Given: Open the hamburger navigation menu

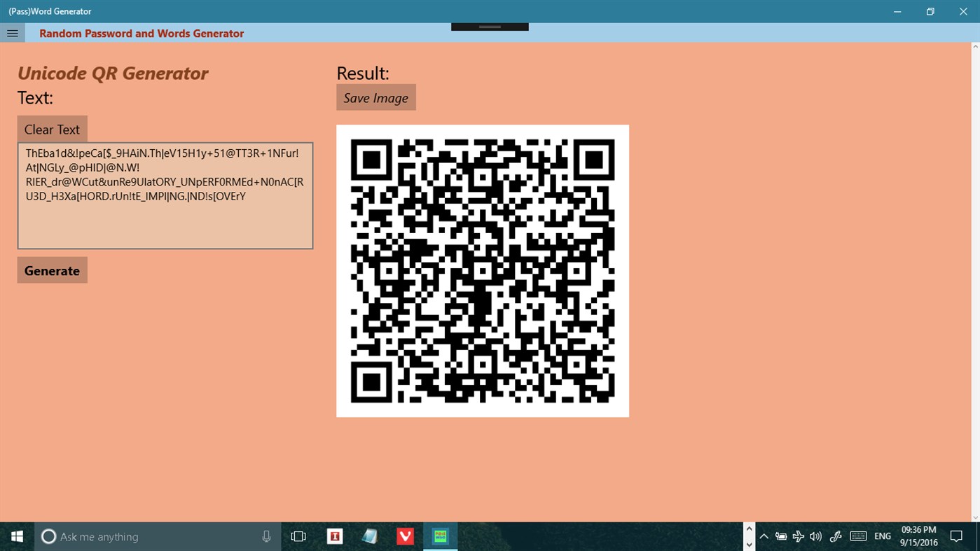Looking at the screenshot, I should click(12, 32).
